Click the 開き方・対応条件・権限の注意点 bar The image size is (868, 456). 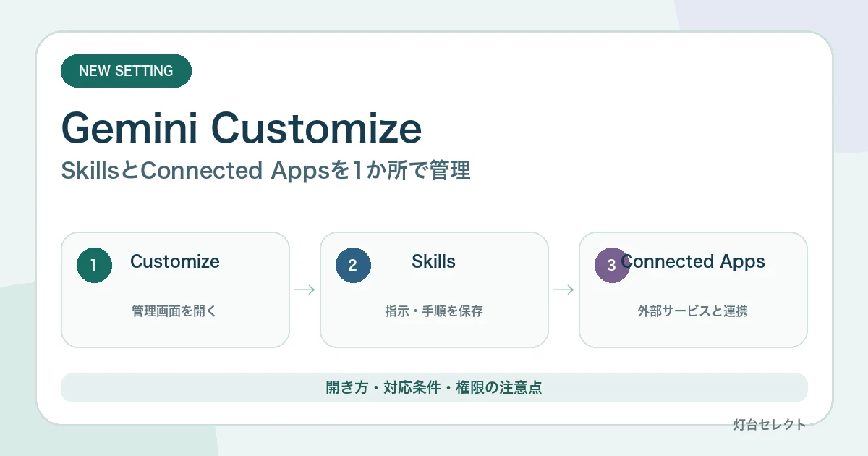click(434, 387)
